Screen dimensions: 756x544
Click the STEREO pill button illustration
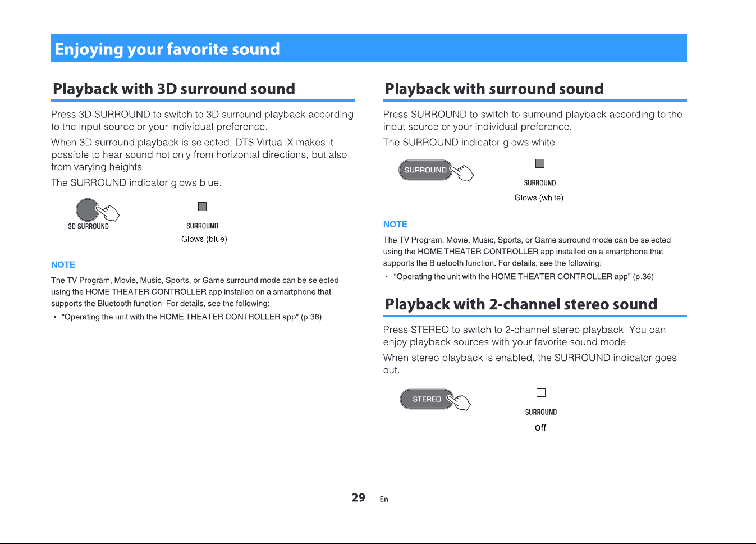pyautogui.click(x=427, y=399)
